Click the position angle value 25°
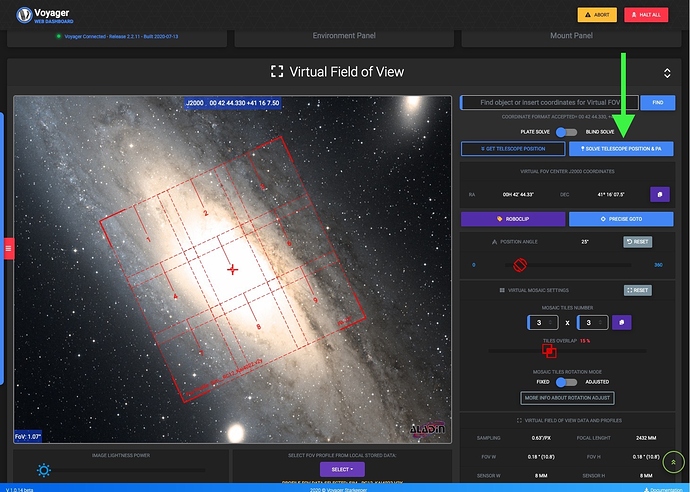The width and height of the screenshot is (690, 492). coord(585,242)
